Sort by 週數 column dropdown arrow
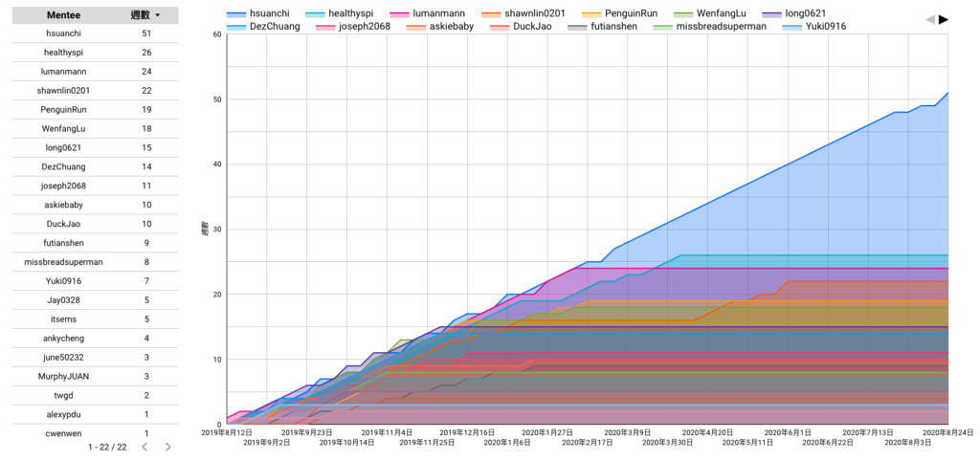The height and width of the screenshot is (461, 980). tap(157, 15)
